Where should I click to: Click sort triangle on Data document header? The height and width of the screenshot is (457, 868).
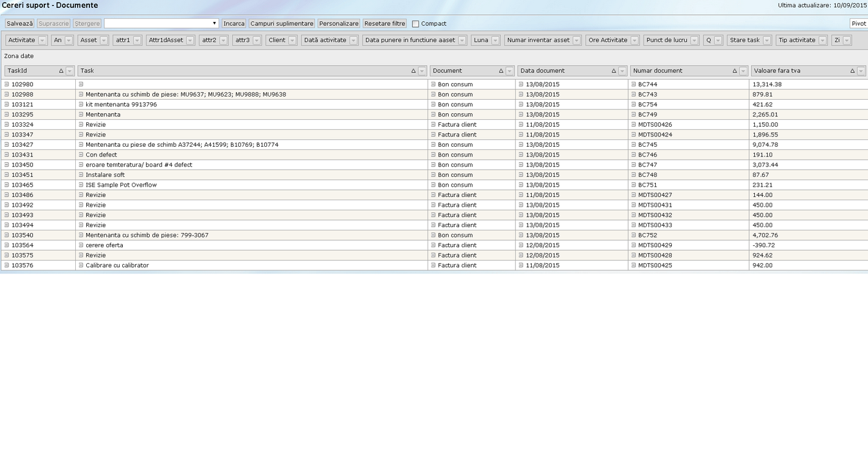[x=613, y=71]
